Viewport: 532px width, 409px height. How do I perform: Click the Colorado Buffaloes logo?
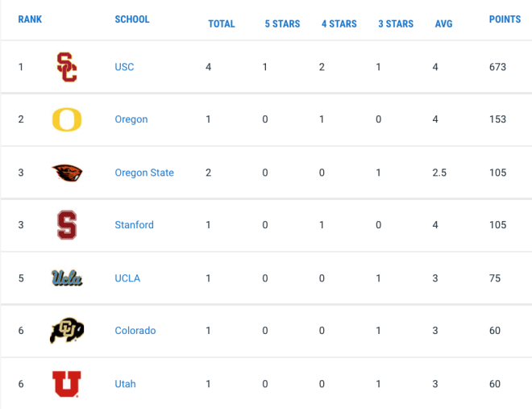tap(67, 331)
